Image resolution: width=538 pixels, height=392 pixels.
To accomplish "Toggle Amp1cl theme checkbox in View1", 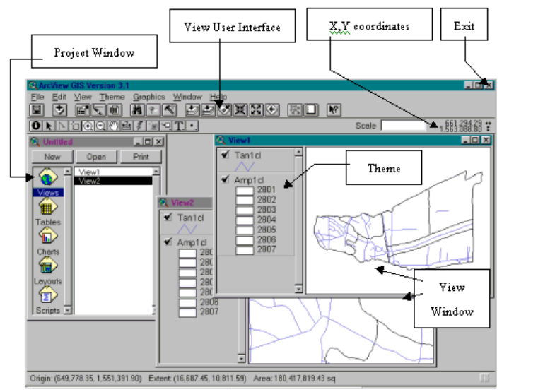I will tap(226, 179).
